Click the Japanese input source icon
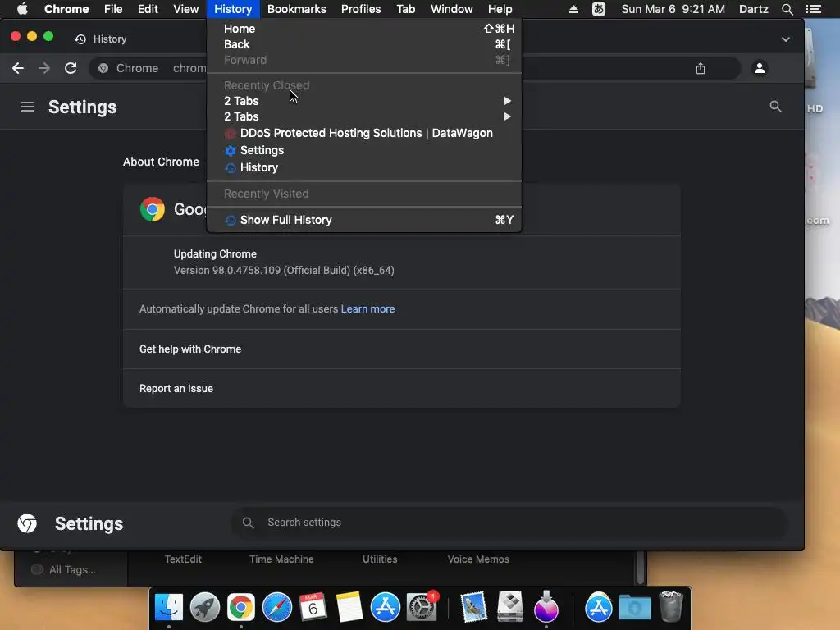 tap(598, 9)
